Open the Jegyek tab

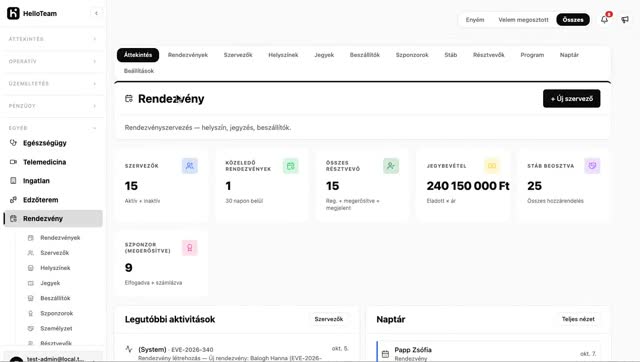pyautogui.click(x=324, y=55)
